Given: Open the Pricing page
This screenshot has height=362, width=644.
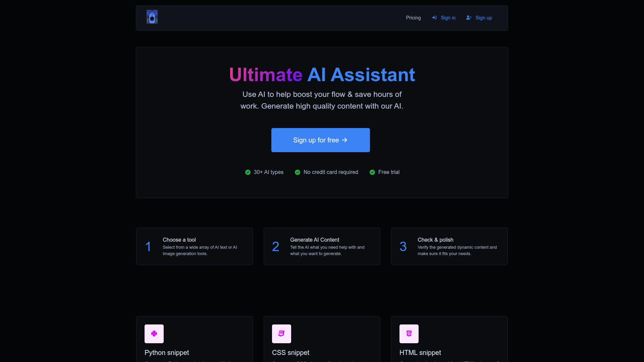Looking at the screenshot, I should click(x=413, y=18).
